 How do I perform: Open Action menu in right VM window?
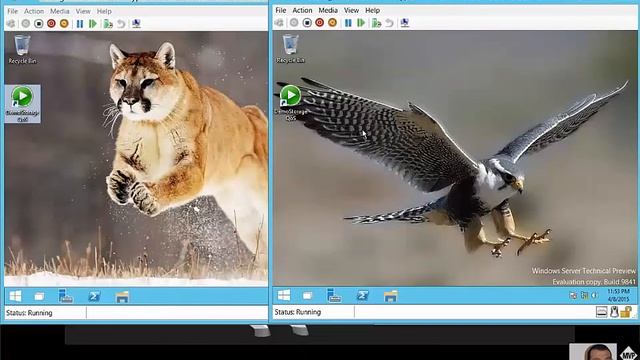(302, 10)
